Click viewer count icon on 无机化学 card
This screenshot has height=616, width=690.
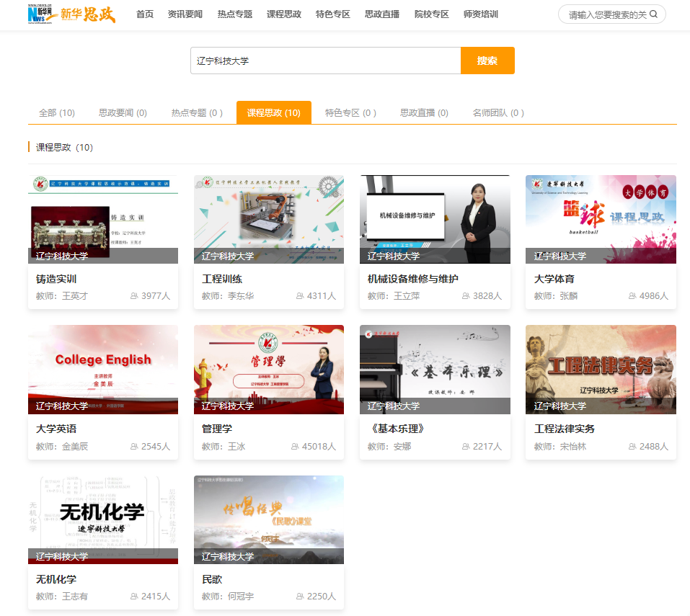pyautogui.click(x=134, y=597)
